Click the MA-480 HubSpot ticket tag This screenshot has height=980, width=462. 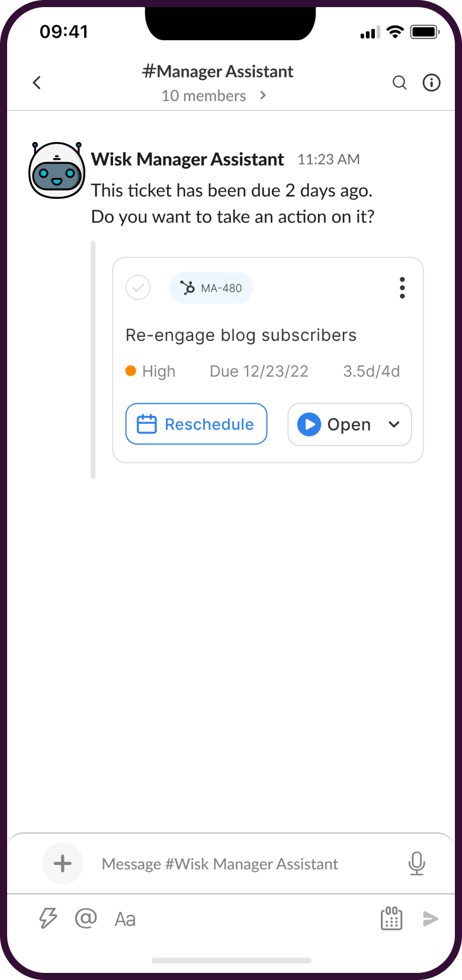[211, 288]
